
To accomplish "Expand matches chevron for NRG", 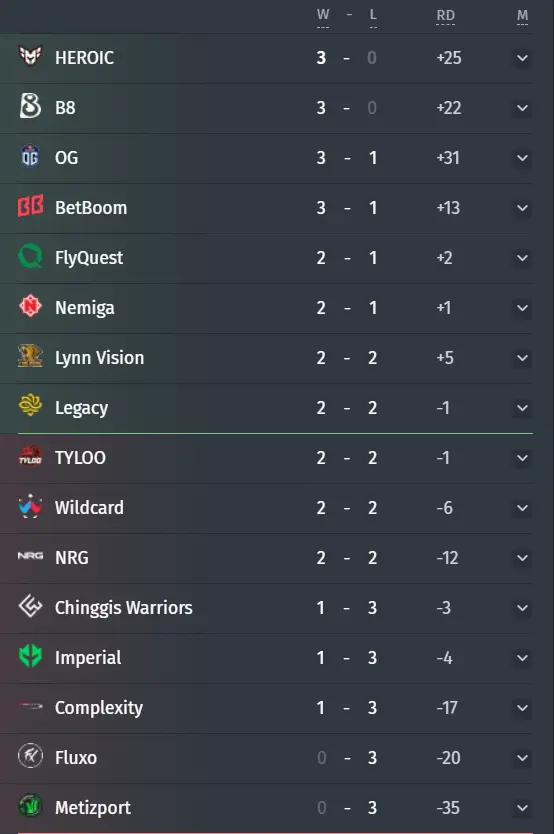I will point(523,558).
